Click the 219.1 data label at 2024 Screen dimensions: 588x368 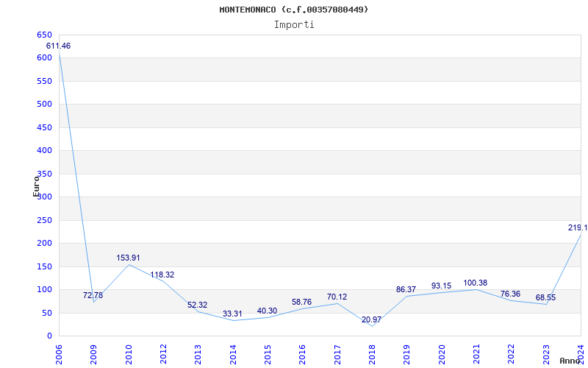(x=578, y=227)
